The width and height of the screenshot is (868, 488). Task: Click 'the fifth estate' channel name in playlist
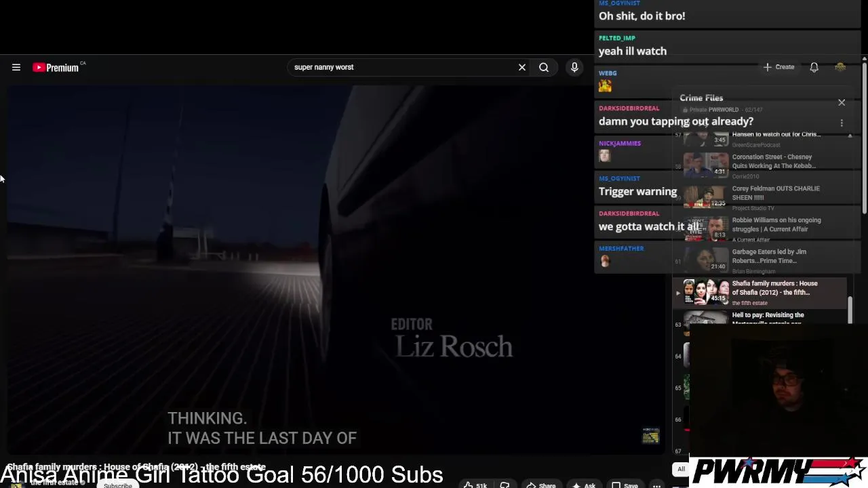(749, 303)
